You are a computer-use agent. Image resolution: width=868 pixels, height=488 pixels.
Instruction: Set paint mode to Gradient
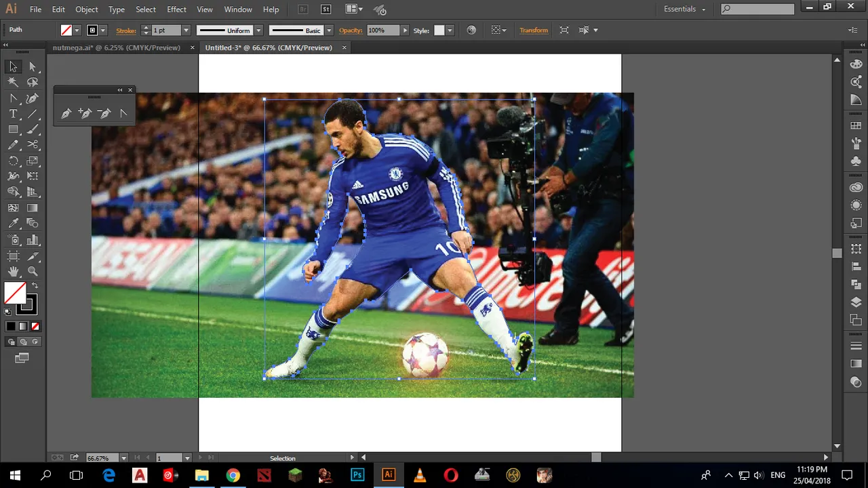tap(23, 327)
